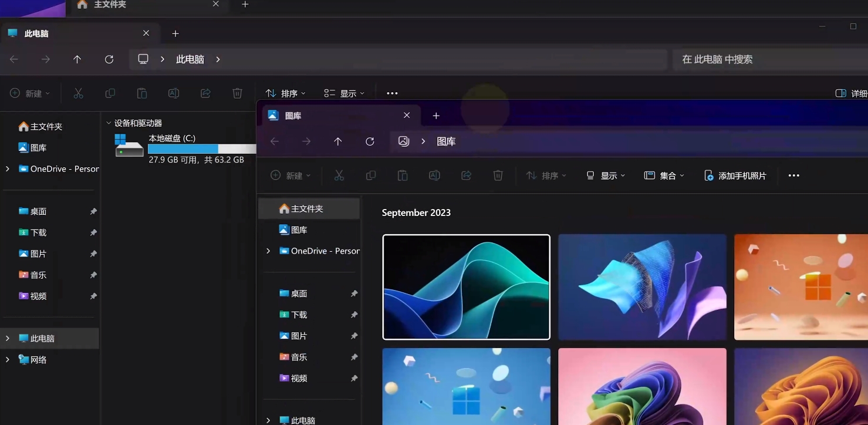This screenshot has height=425, width=868.
Task: Click 添加手机照片 button
Action: (x=735, y=176)
